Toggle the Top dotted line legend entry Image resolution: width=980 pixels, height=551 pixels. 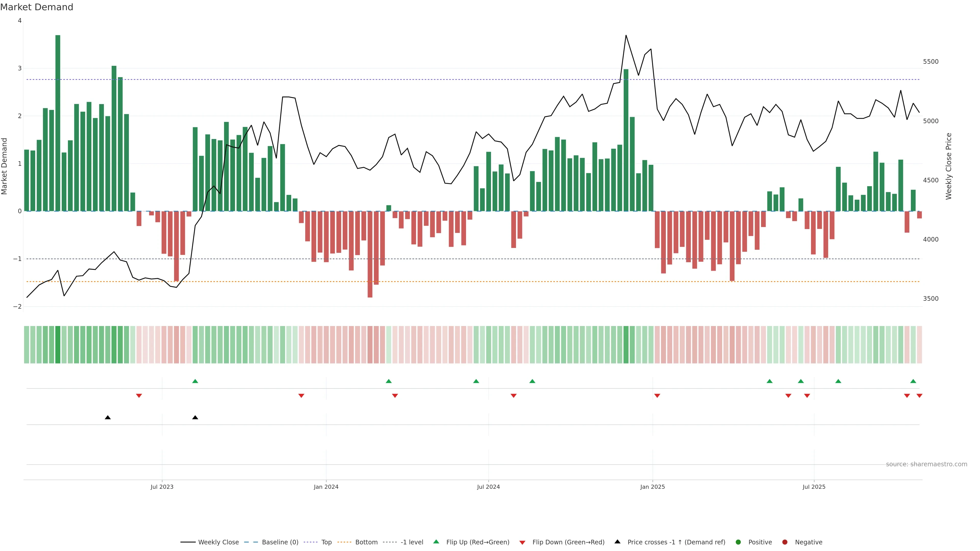(326, 542)
